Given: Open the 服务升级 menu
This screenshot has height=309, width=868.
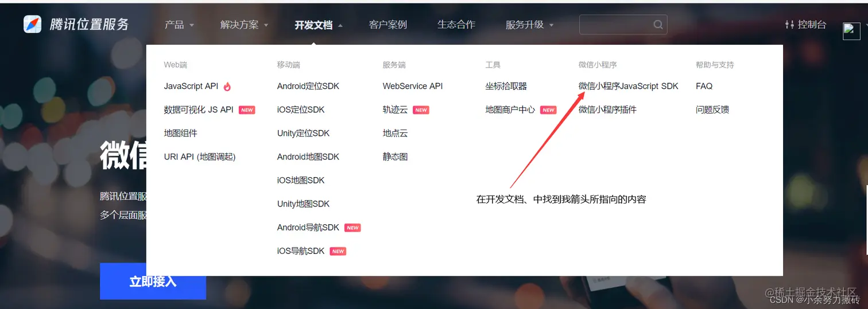Looking at the screenshot, I should click(x=525, y=25).
